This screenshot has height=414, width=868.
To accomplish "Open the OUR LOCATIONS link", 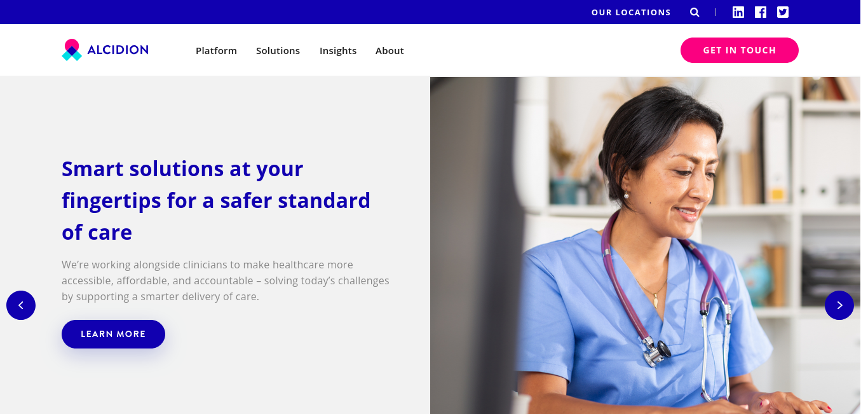I will tap(631, 12).
